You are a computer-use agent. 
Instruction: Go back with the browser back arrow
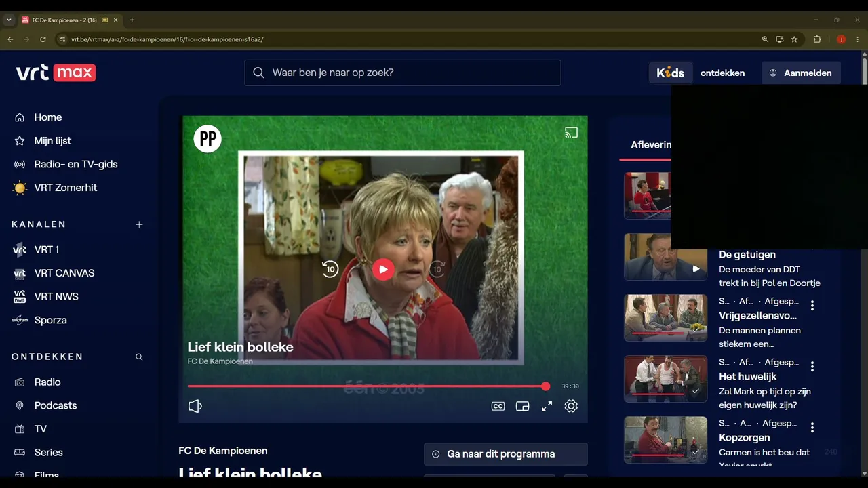click(x=10, y=39)
